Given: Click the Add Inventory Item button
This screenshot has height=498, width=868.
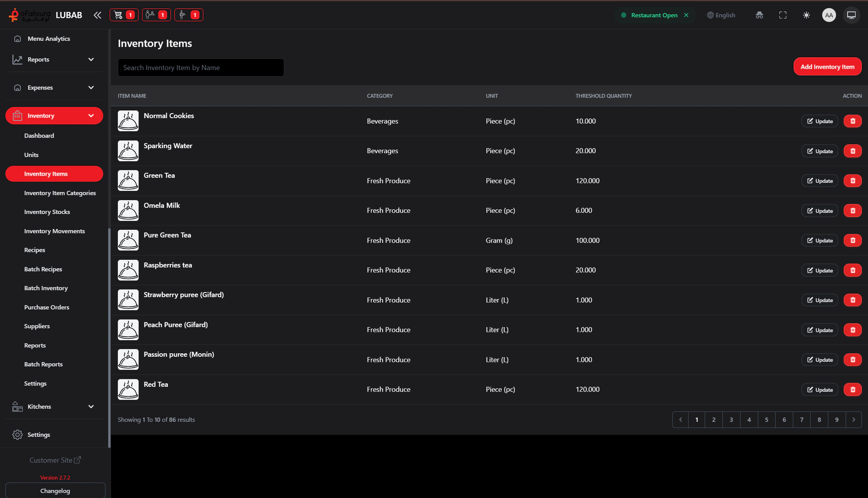Looking at the screenshot, I should [x=827, y=67].
